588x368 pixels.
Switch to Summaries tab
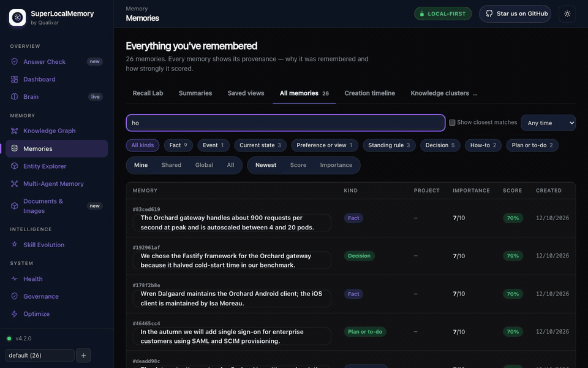[195, 93]
